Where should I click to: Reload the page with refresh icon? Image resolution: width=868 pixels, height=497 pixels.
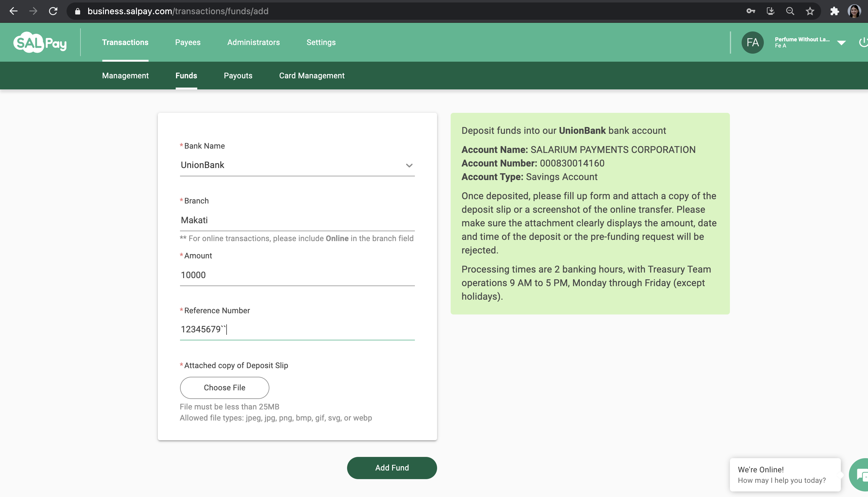53,11
